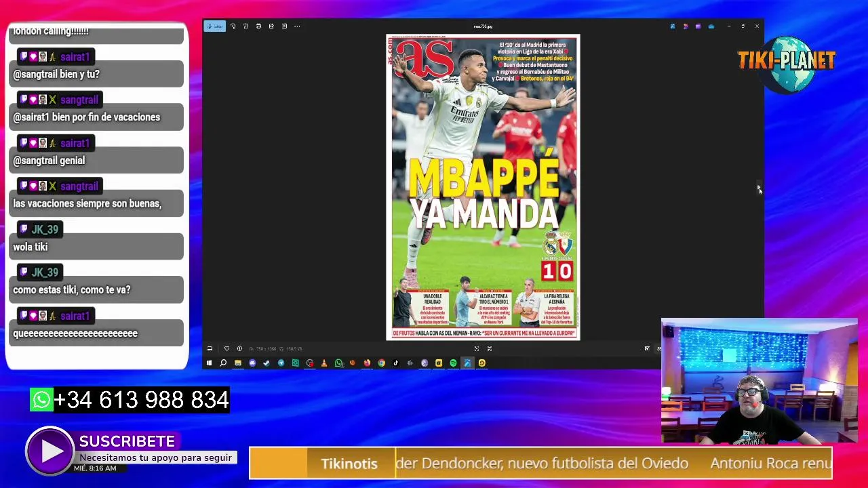Open TikTok from the taskbar
Image resolution: width=868 pixels, height=488 pixels.
396,363
